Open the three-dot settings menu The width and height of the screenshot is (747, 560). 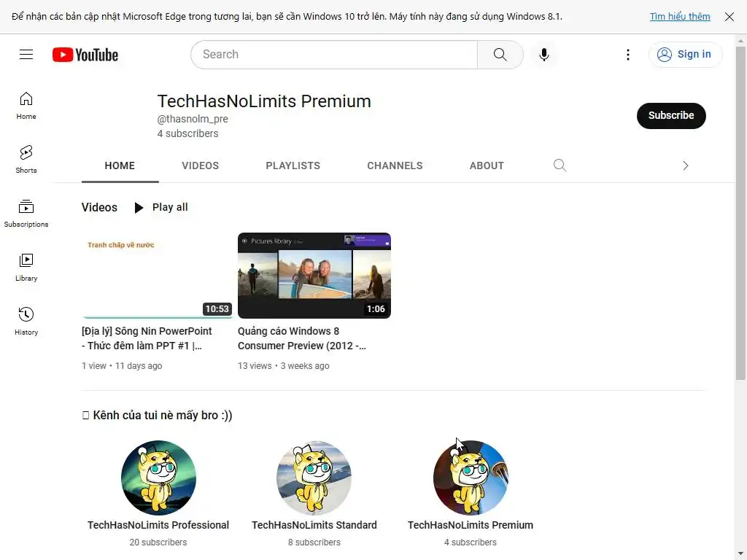pyautogui.click(x=628, y=54)
